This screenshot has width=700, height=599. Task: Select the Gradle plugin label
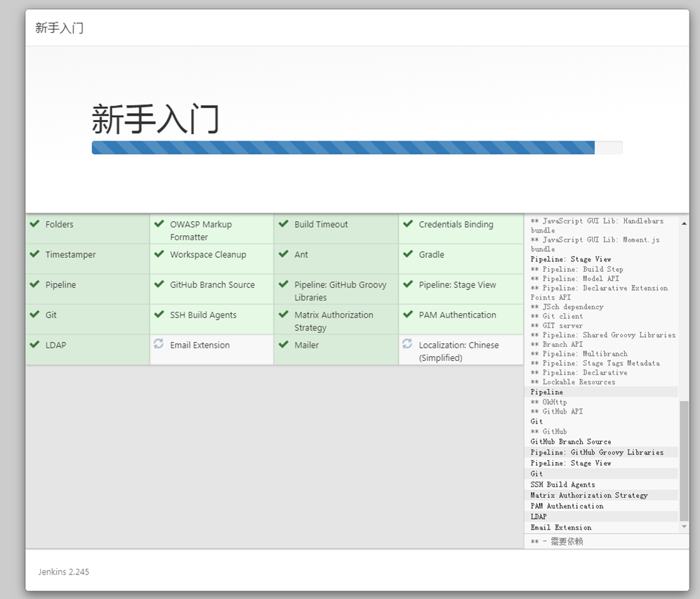point(431,254)
